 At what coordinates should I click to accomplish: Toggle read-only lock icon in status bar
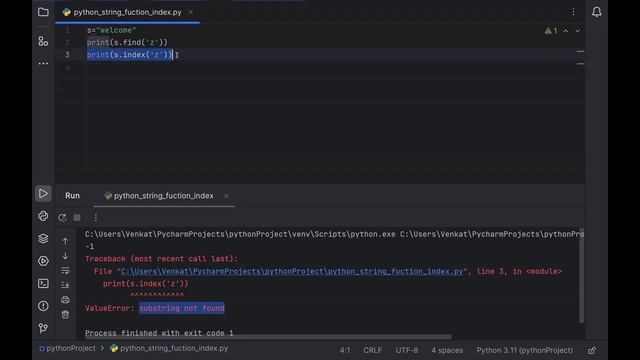tap(592, 350)
